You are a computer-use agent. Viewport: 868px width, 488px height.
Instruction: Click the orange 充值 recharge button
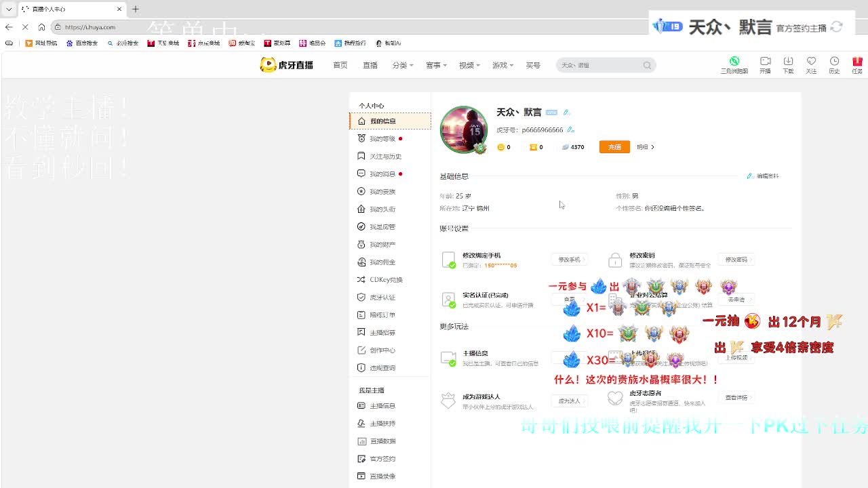614,147
